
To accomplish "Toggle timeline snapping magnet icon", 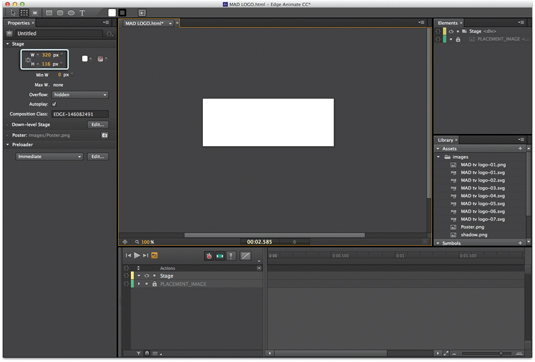I will pos(147,353).
